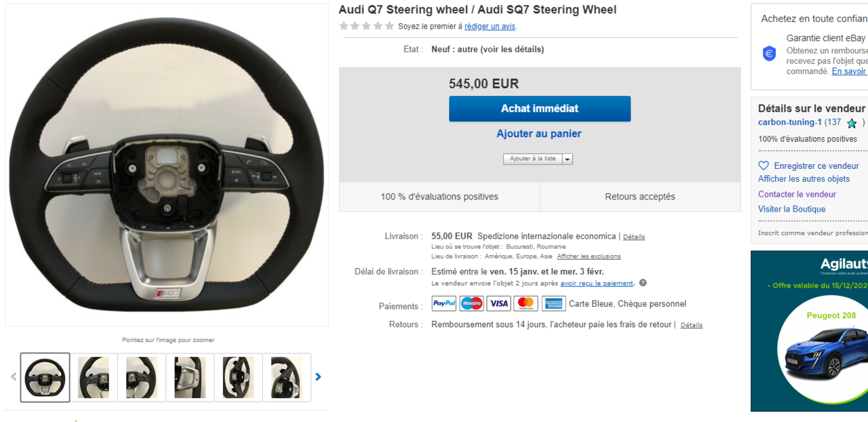The width and height of the screenshot is (868, 422).
Task: Open seller profile carbon-tuning-1
Action: point(790,123)
